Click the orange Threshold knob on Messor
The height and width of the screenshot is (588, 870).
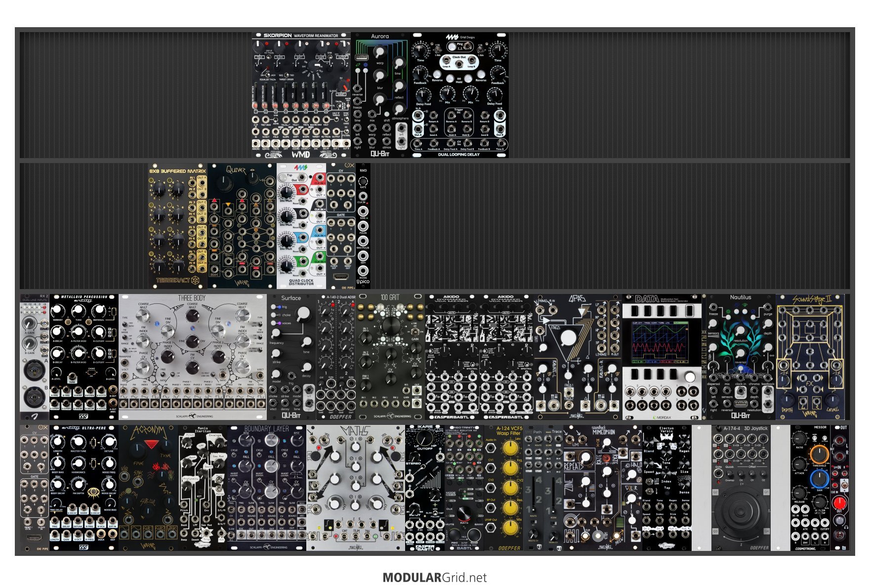[819, 453]
